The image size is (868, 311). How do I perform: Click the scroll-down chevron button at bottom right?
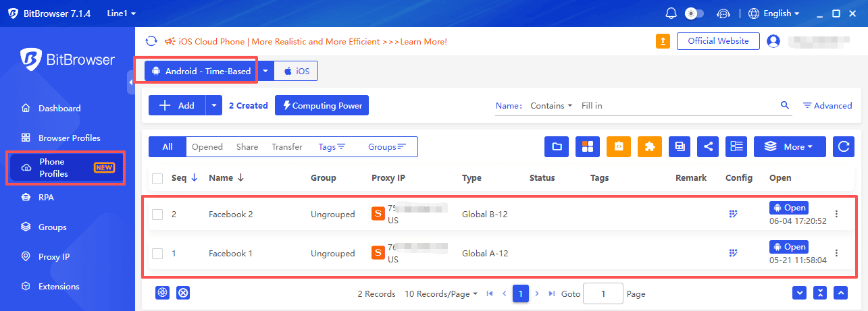pyautogui.click(x=799, y=293)
